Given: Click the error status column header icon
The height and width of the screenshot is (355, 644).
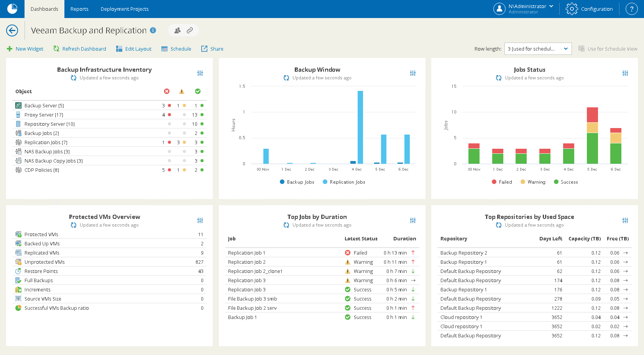Looking at the screenshot, I should [x=167, y=91].
